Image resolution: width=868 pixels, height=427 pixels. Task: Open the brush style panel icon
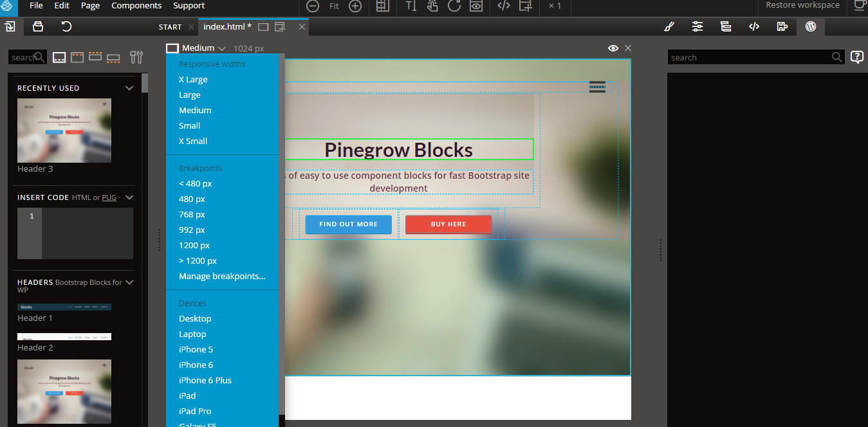(x=669, y=27)
